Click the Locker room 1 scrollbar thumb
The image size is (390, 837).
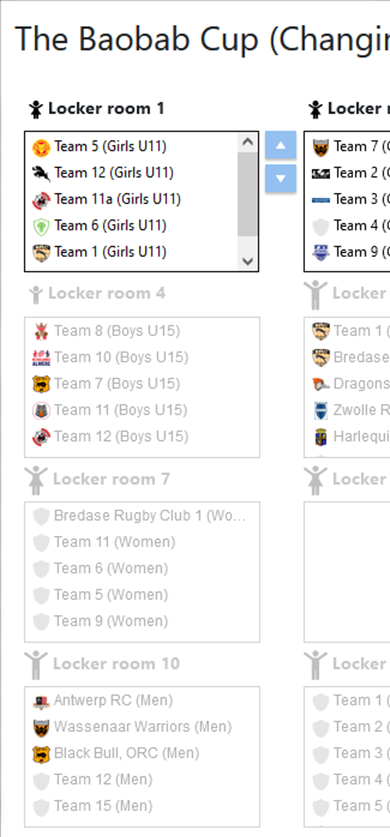248,194
